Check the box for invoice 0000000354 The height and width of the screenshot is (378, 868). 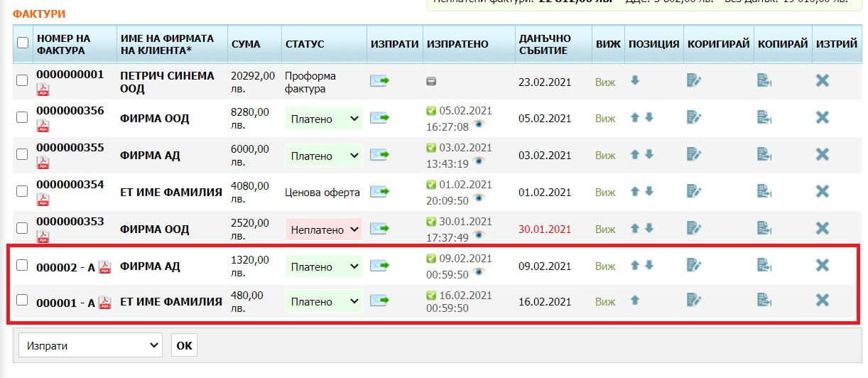[22, 191]
